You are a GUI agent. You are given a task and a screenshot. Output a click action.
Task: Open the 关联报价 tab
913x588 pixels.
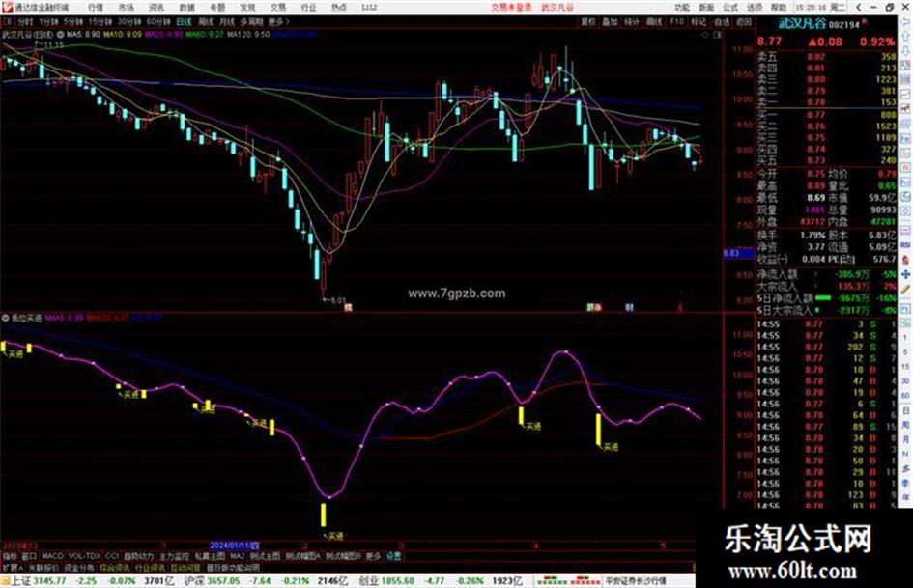point(43,567)
